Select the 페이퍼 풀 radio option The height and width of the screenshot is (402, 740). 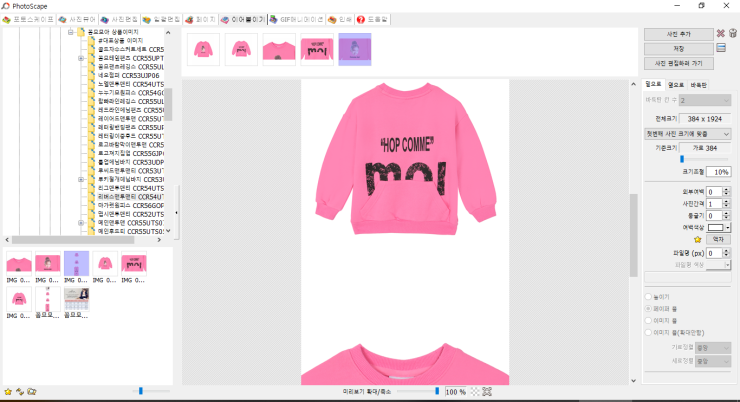point(648,309)
